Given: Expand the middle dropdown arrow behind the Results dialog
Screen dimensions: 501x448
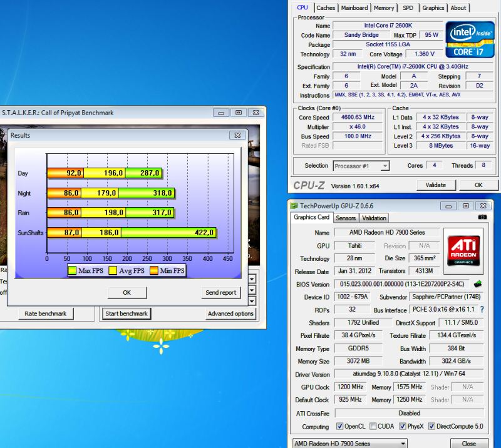Looking at the screenshot, I should point(252,290).
